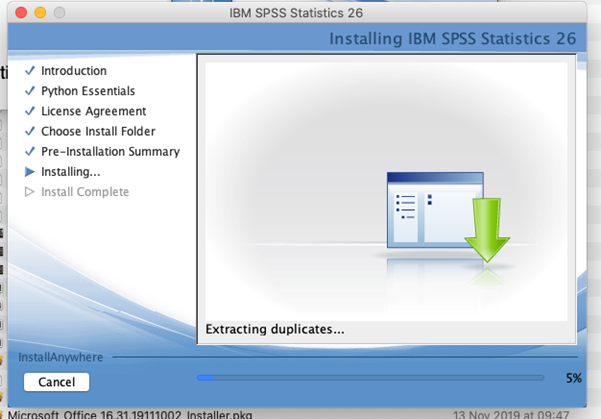
Task: Select Microsoft Office installer pkg file in Finder
Action: pyautogui.click(x=130, y=414)
